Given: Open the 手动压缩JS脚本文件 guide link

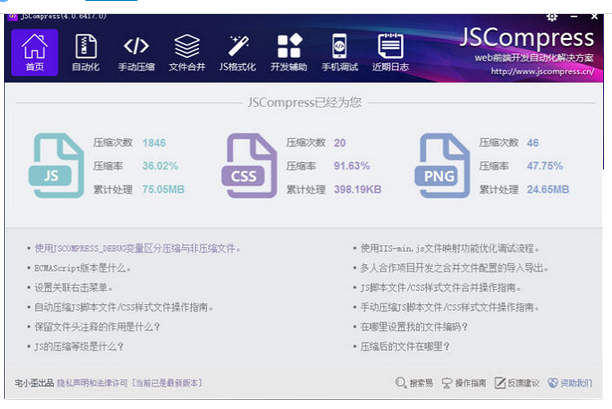Looking at the screenshot, I should click(450, 307).
